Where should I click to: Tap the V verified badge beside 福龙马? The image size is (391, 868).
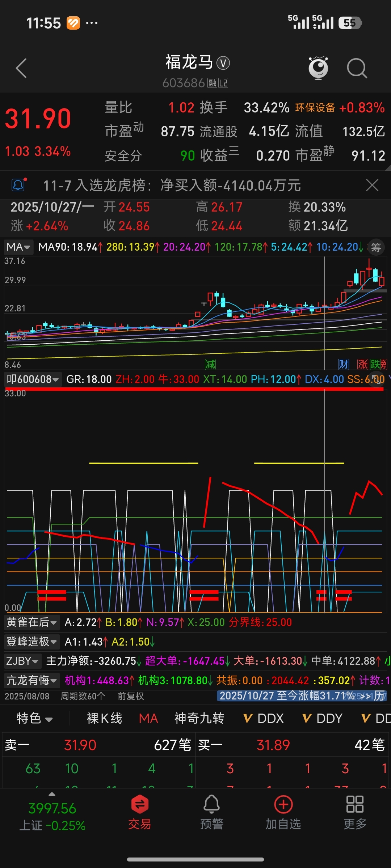223,63
